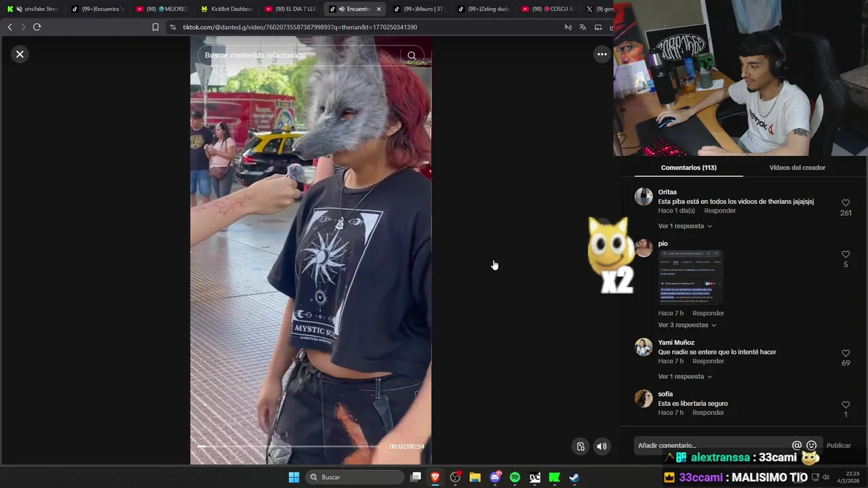Click the search magnifier icon over the video
868x488 pixels.
(x=412, y=56)
